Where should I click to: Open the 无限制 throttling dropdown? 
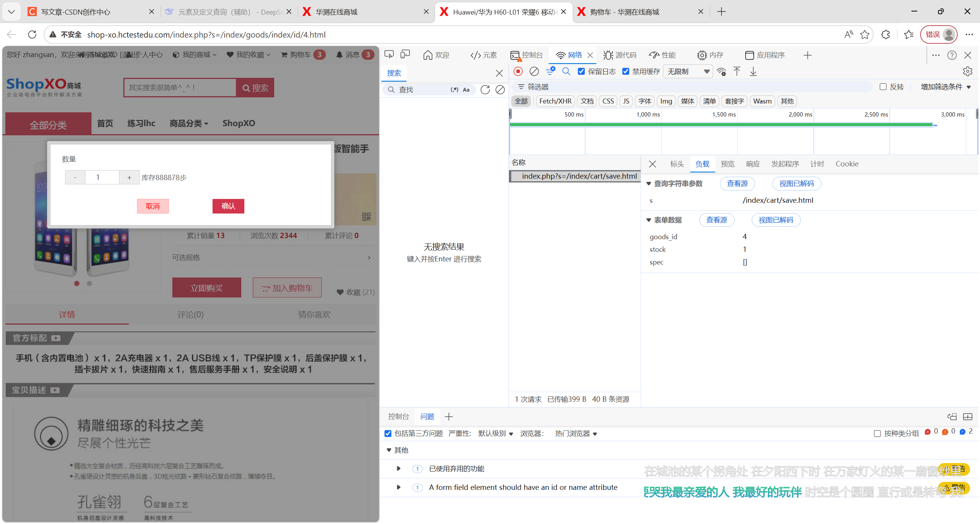688,72
